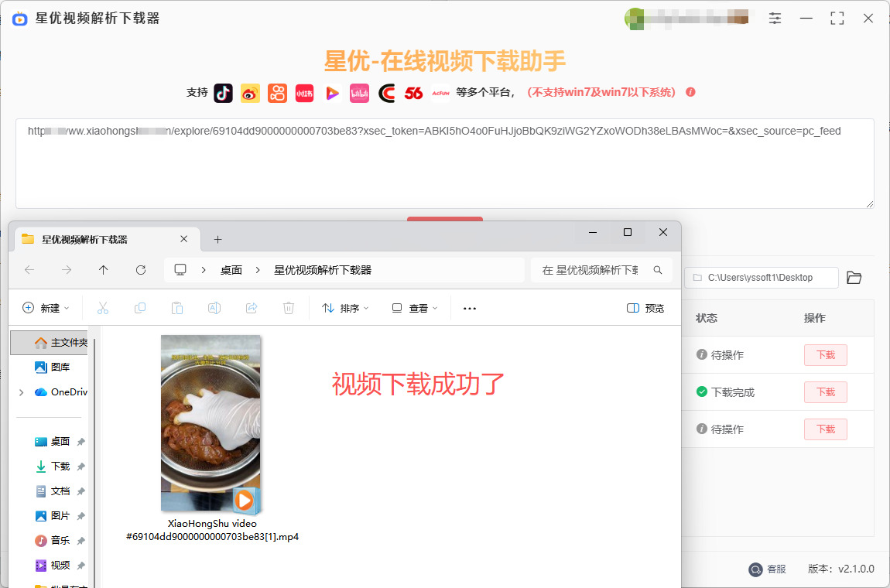890x588 pixels.
Task: Click the XiaoHongShu video mp4 file name
Action: pyautogui.click(x=212, y=530)
